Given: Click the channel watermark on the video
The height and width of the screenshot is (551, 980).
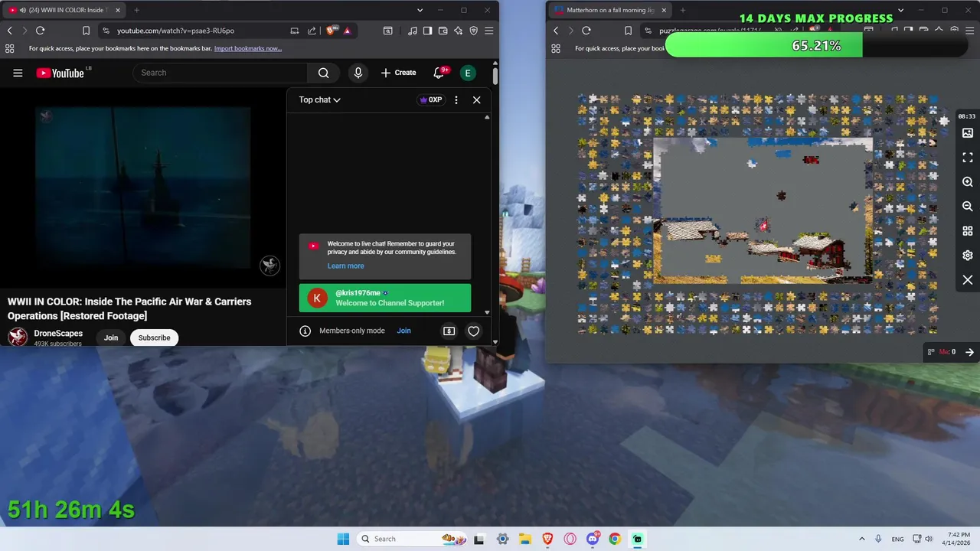Looking at the screenshot, I should tap(269, 266).
